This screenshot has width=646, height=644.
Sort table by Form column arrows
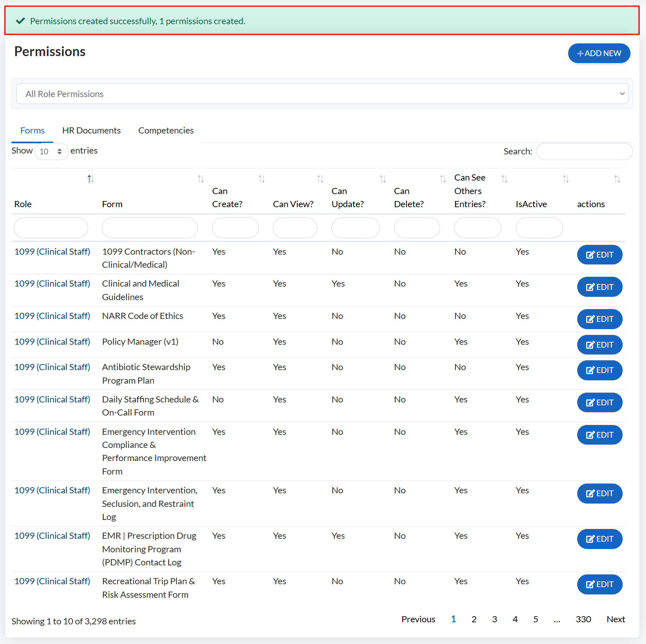[200, 179]
